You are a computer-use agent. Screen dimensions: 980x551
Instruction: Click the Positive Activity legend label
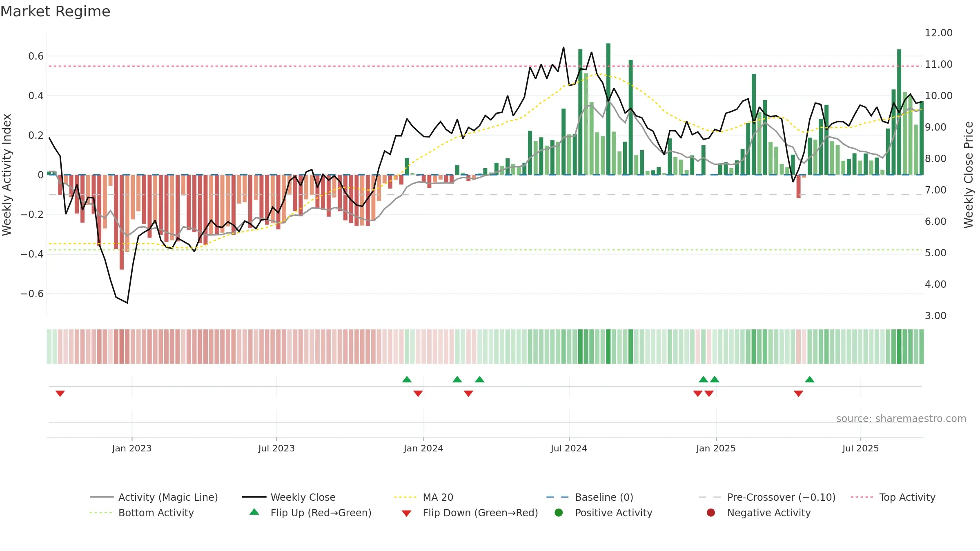point(613,513)
